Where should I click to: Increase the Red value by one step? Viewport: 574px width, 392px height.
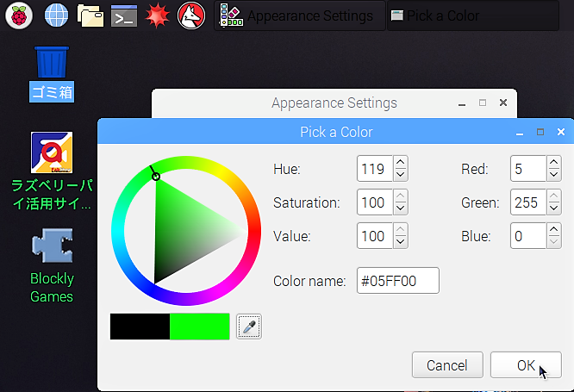tap(554, 163)
